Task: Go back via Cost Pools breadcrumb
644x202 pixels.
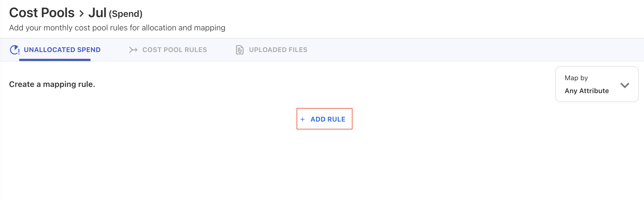Action: (42, 13)
